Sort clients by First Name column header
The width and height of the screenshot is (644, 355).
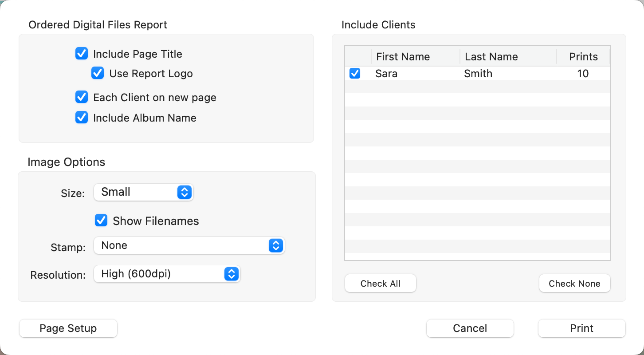[415, 57]
